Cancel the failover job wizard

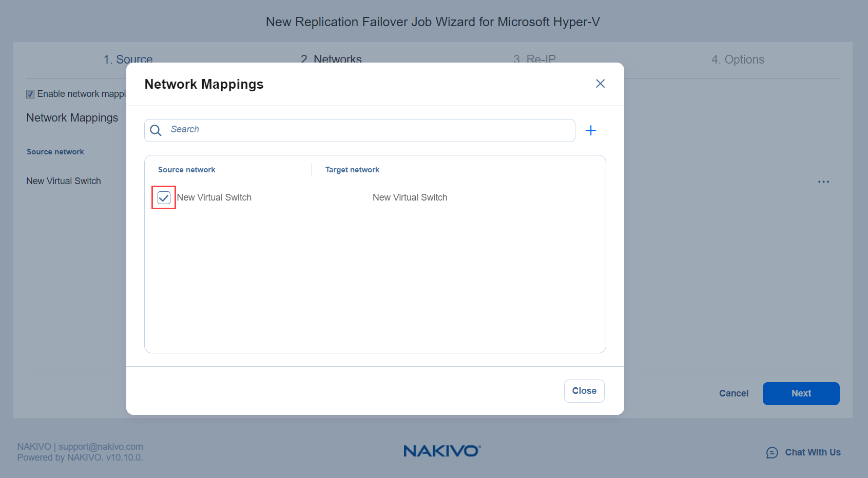(734, 393)
